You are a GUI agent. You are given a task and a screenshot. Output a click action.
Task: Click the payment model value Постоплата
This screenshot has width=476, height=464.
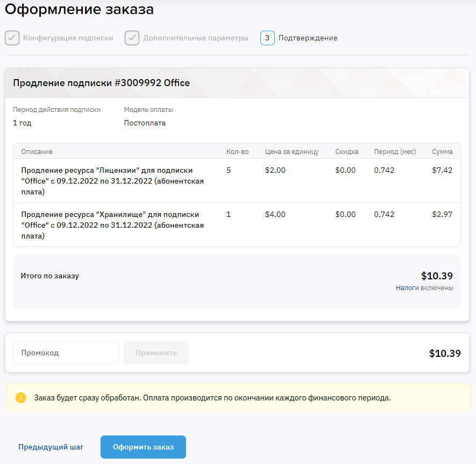(x=145, y=123)
